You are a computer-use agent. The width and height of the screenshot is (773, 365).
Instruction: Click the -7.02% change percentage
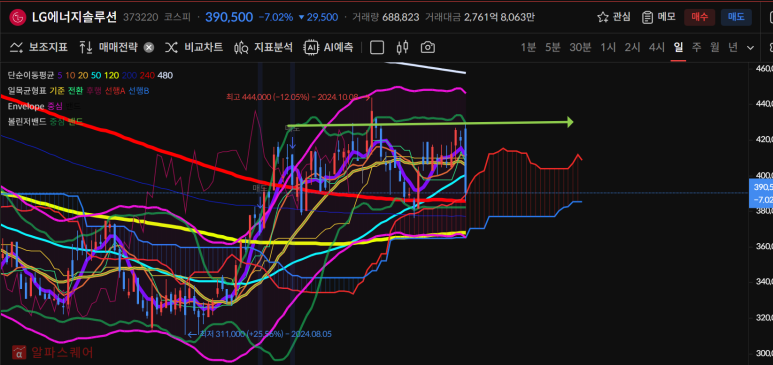(277, 18)
